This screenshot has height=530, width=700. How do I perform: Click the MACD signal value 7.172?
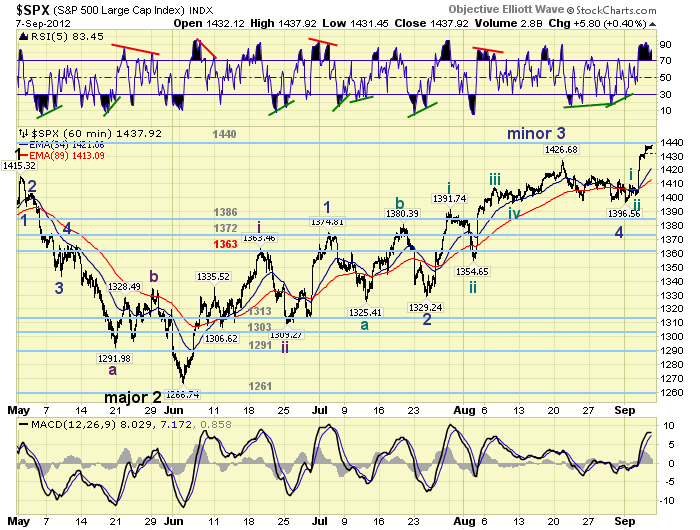point(177,424)
